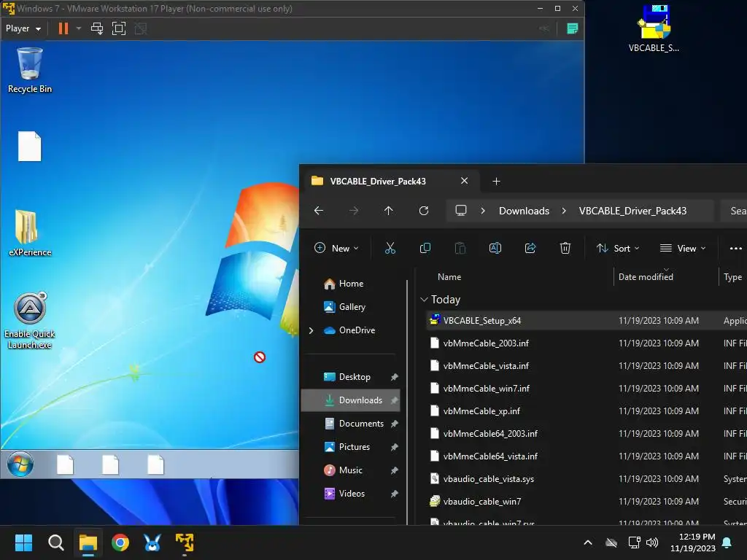Select the blank file icon under Recycle Bin
Image resolution: width=747 pixels, height=560 pixels.
pyautogui.click(x=29, y=146)
